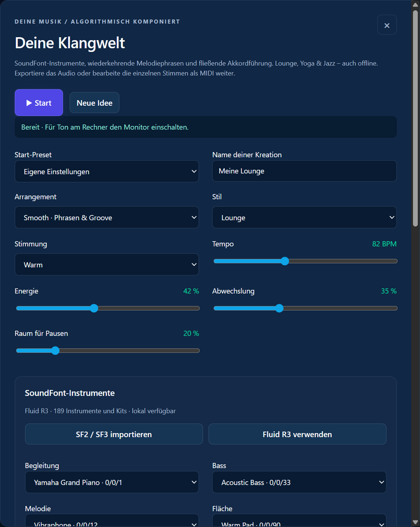Click the "42 %" Energie value
This screenshot has width=420, height=527.
(x=191, y=291)
